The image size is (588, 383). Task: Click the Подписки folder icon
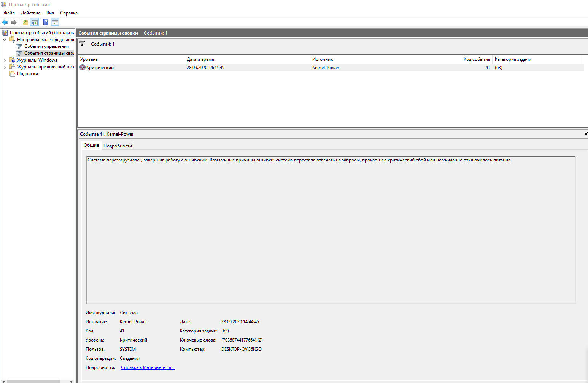(x=12, y=74)
